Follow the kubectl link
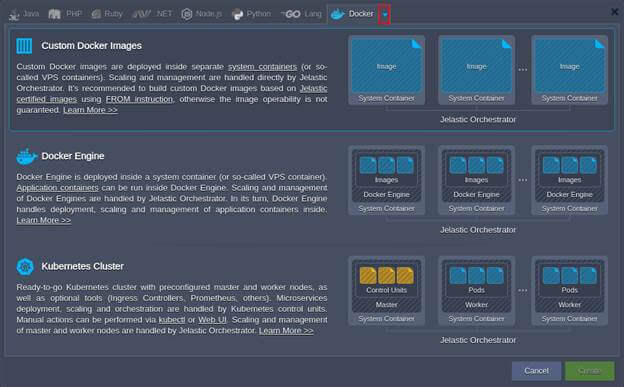Viewport: 624px width, 387px height. [x=172, y=320]
